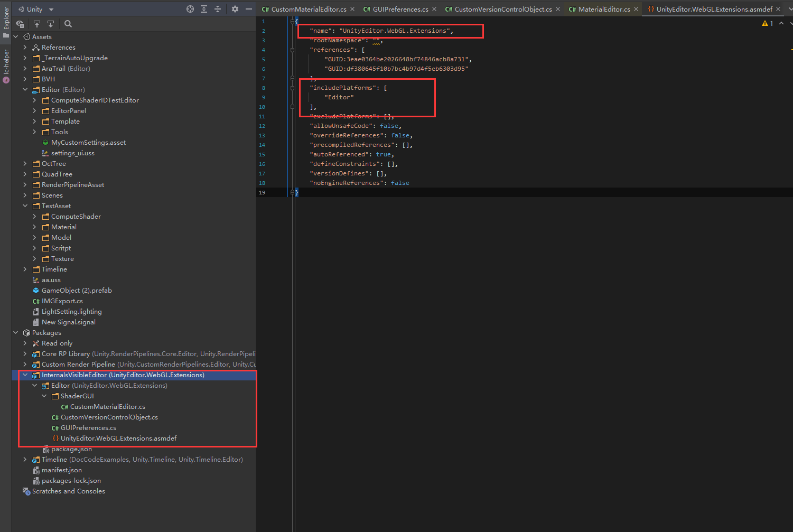Select IMGExport.cs C# file icon
The height and width of the screenshot is (532, 793).
point(36,301)
